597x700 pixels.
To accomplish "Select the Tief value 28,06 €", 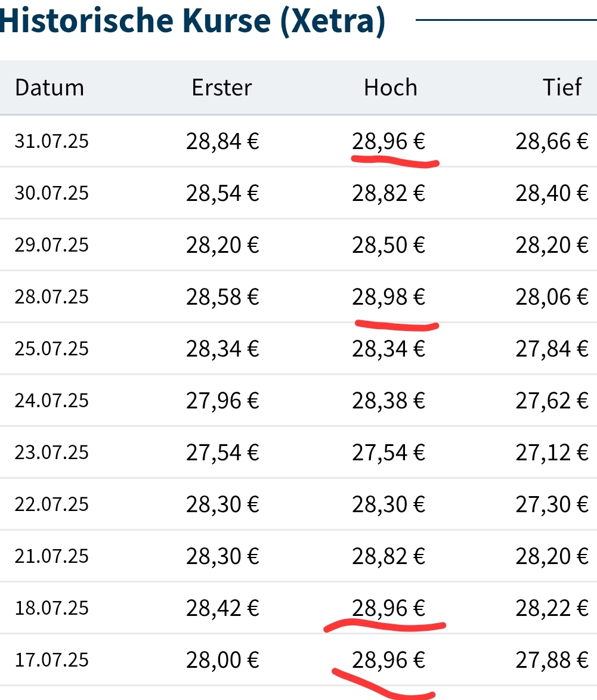I will [x=552, y=296].
